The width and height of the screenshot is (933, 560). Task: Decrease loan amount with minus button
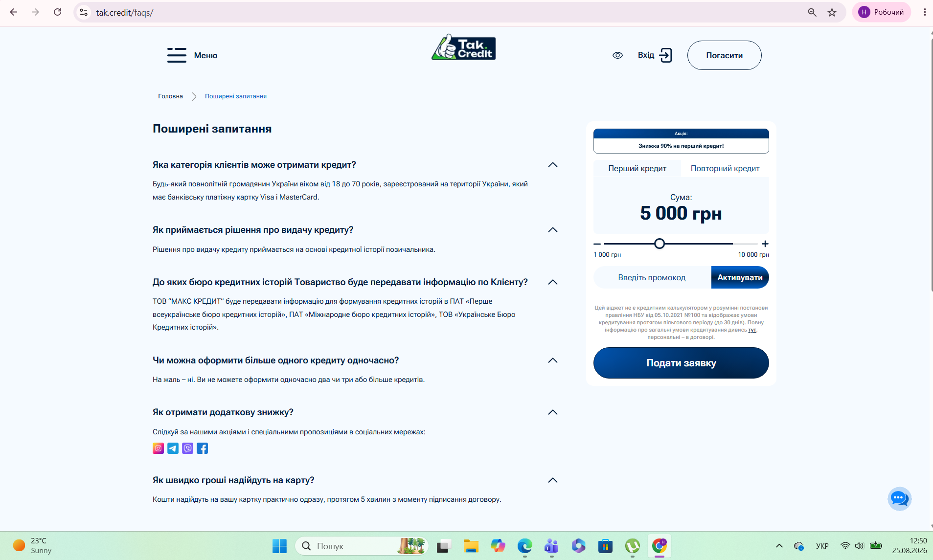click(x=597, y=244)
